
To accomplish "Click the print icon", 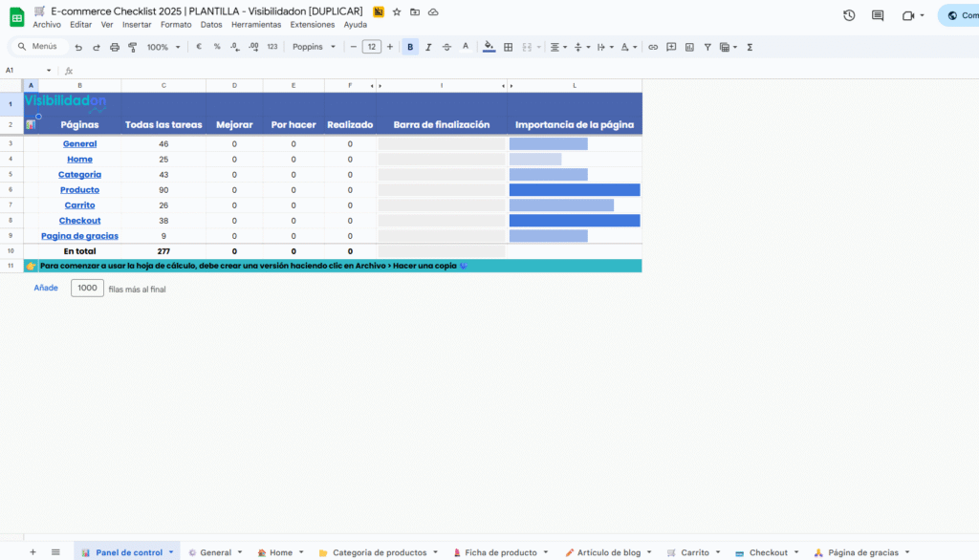I will [115, 47].
